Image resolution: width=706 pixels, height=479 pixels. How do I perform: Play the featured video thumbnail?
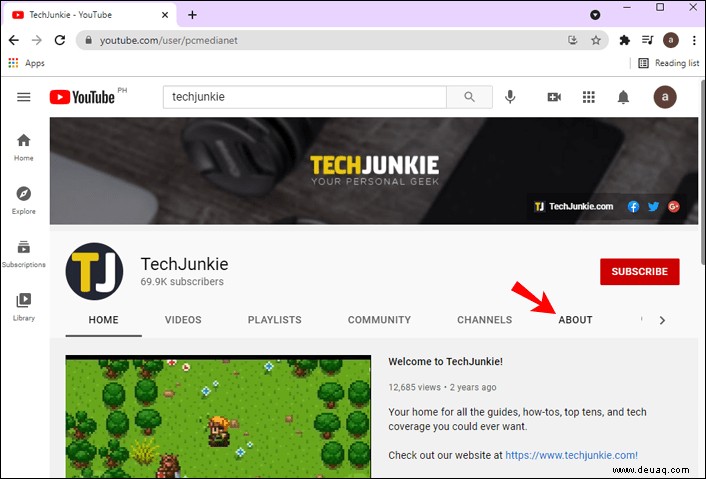[x=218, y=416]
